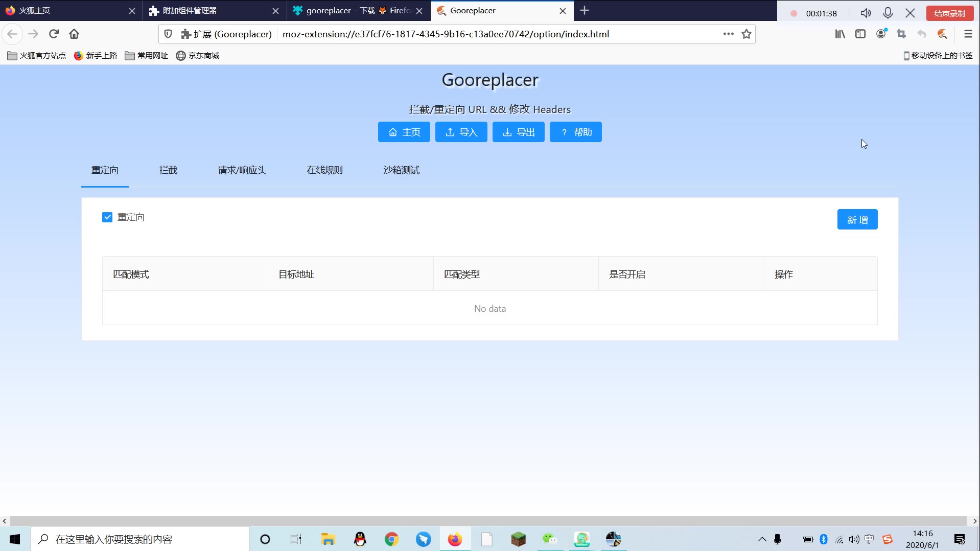Screen dimensions: 980x551
Task: Open the Windows Start menu
Action: point(15,539)
